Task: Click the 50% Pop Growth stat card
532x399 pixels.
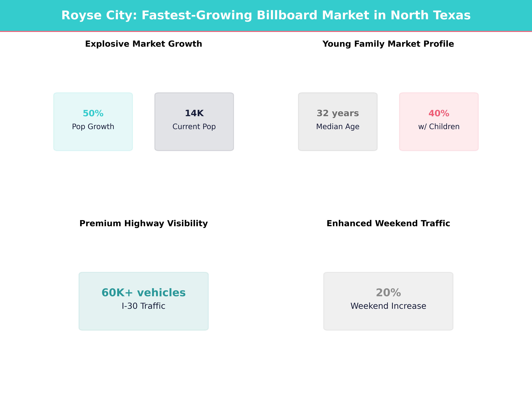Action: coord(93,121)
